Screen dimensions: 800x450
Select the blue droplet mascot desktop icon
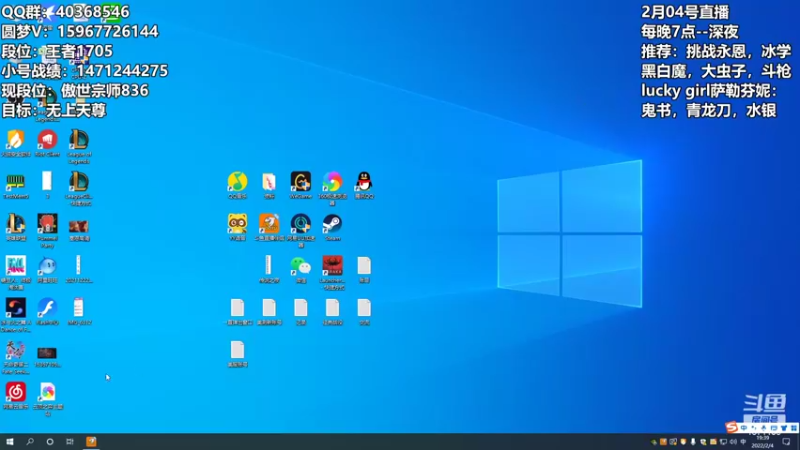(x=47, y=266)
